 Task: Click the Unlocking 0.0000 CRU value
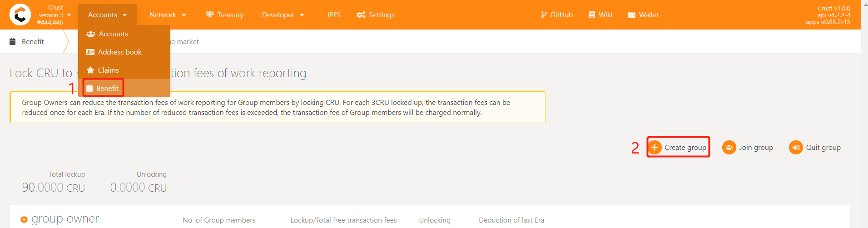click(139, 188)
